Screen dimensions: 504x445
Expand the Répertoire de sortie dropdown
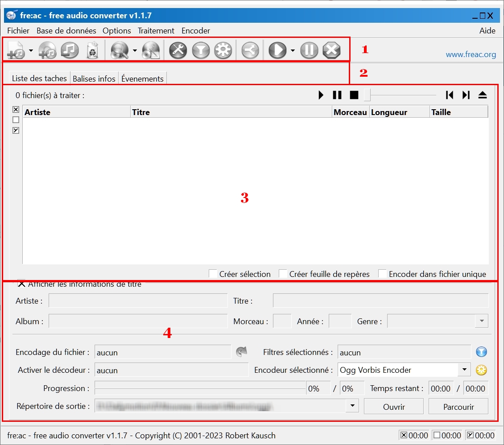352,406
